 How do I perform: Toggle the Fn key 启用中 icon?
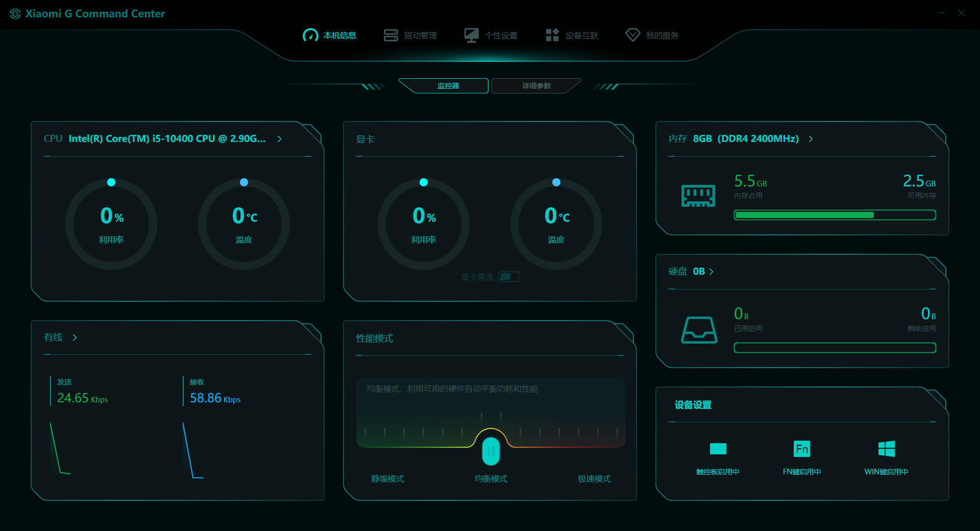[802, 449]
